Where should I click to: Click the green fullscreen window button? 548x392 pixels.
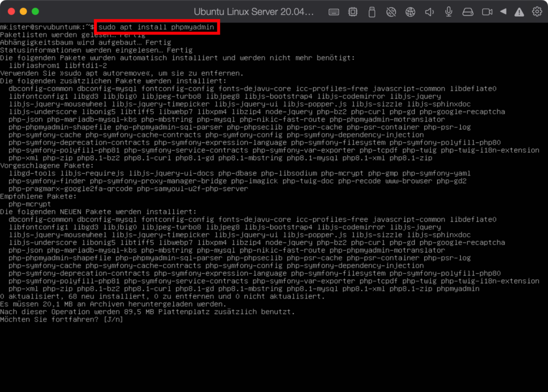tap(35, 12)
